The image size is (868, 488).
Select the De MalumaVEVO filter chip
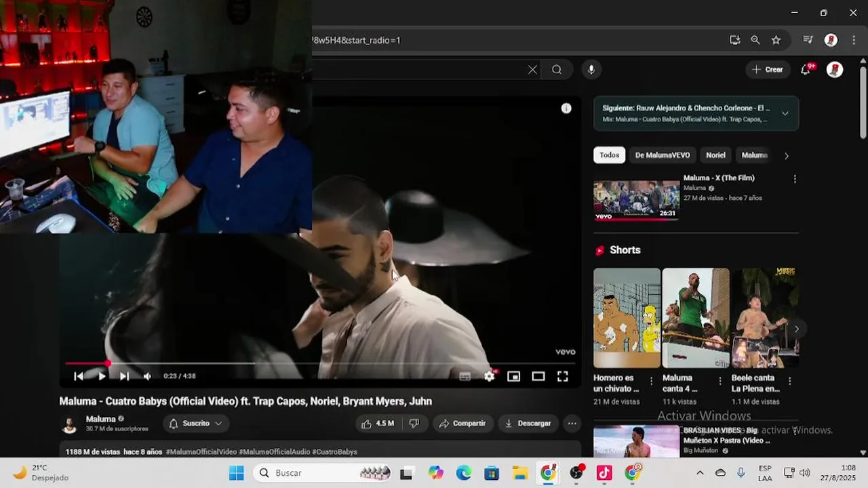pyautogui.click(x=663, y=155)
